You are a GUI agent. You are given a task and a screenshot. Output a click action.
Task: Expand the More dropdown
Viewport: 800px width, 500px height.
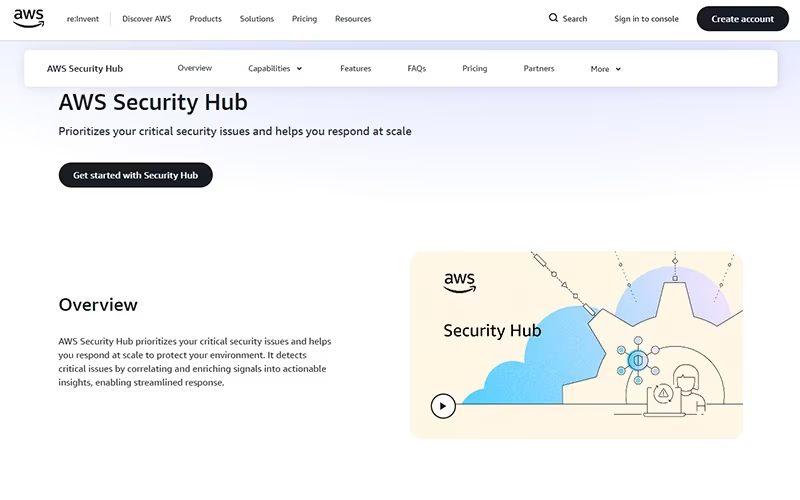(606, 69)
